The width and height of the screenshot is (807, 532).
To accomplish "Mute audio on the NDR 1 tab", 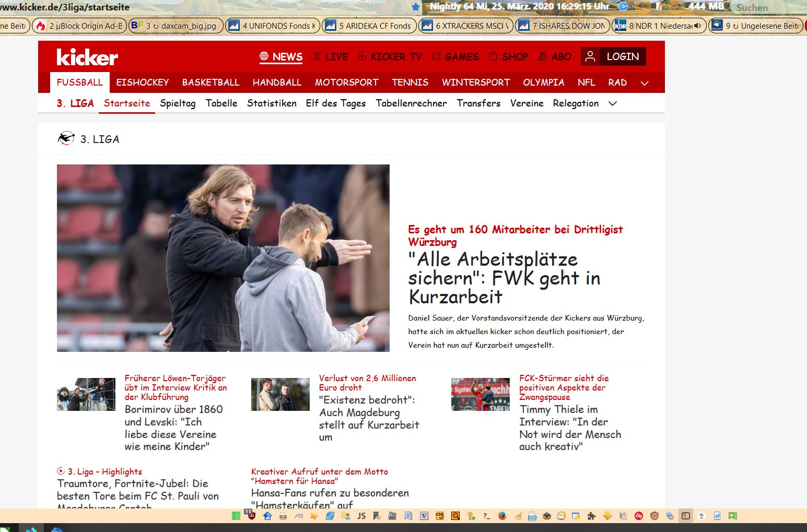I will click(x=698, y=26).
